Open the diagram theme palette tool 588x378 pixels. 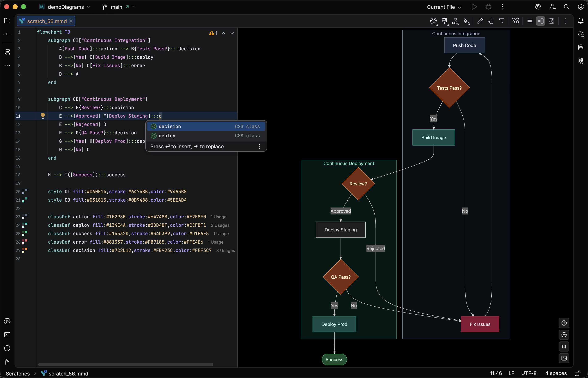coord(433,21)
